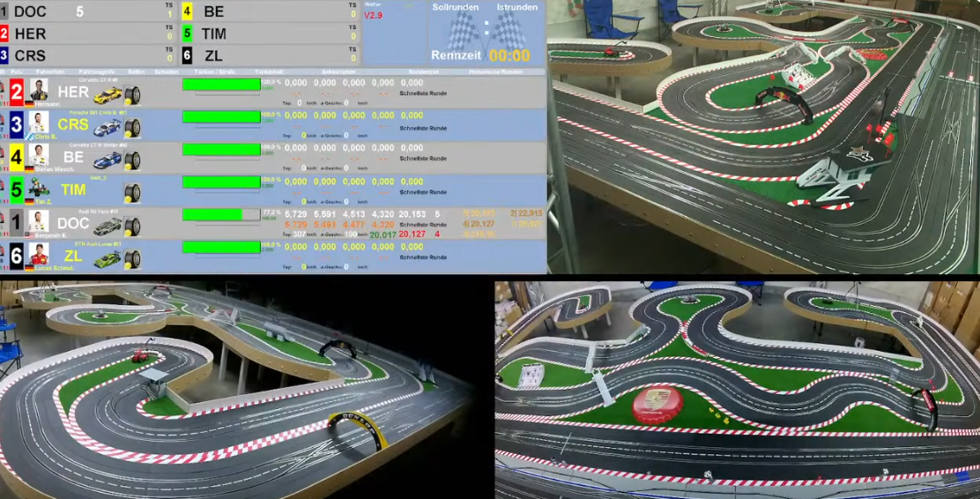Click the blue Corvette car icon for BE
Image resolution: width=980 pixels, height=499 pixels.
[107, 160]
